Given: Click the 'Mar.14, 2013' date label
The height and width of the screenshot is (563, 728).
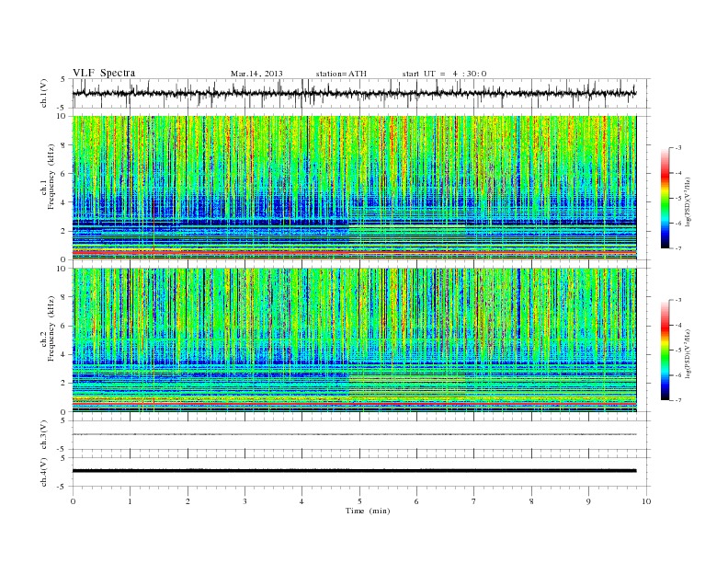Looking at the screenshot, I should [256, 74].
